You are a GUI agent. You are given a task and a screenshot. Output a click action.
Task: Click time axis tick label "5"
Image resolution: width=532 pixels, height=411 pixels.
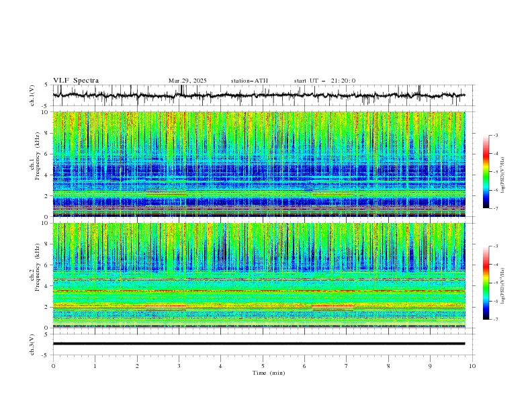pyautogui.click(x=263, y=366)
